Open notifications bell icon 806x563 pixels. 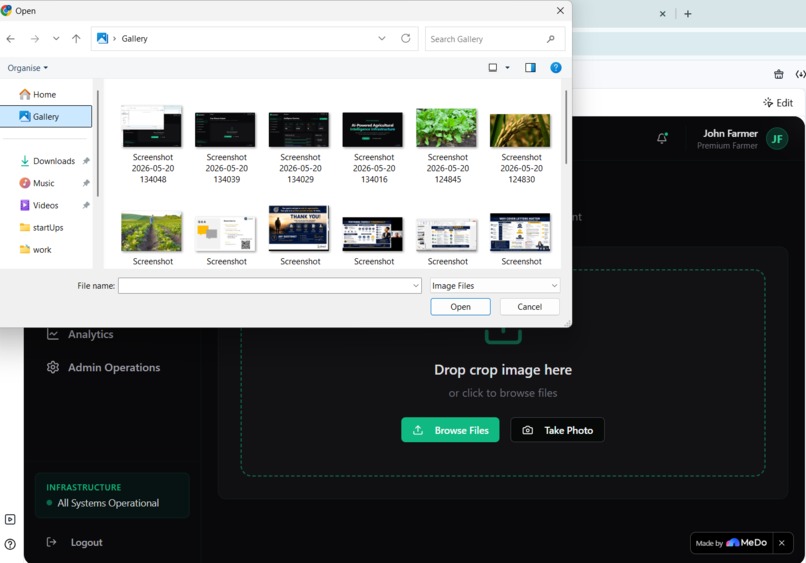click(662, 138)
